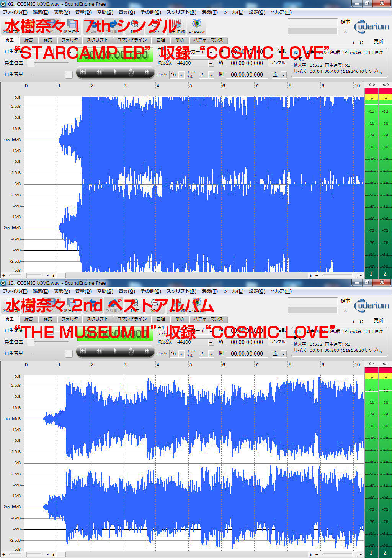
Task: Click small refresh arrows icon in 13. window
Action: click(x=361, y=322)
